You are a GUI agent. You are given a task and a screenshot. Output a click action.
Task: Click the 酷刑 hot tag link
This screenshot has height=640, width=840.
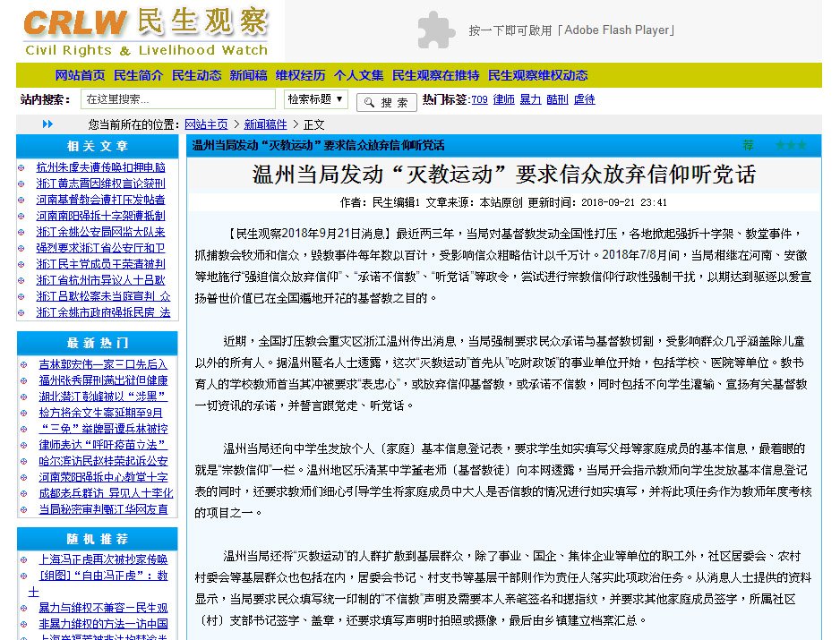click(557, 99)
